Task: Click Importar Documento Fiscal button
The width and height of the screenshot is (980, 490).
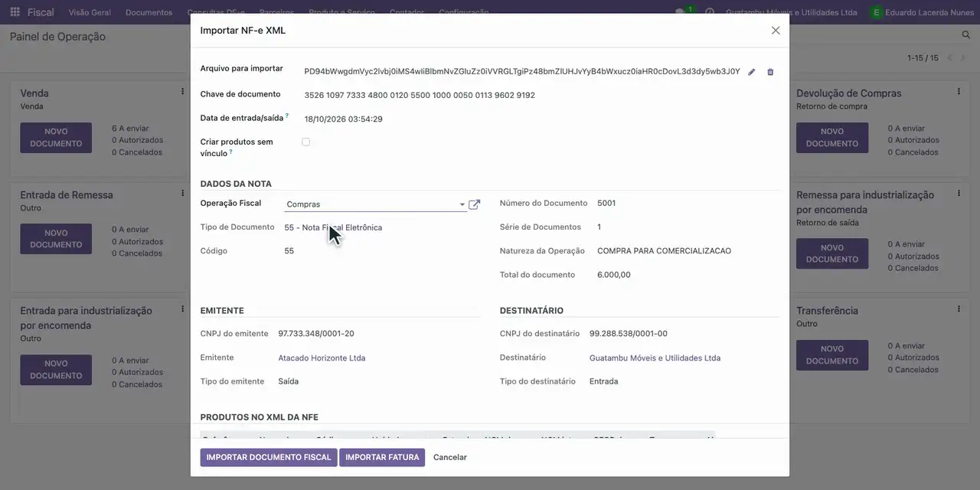Action: click(269, 457)
